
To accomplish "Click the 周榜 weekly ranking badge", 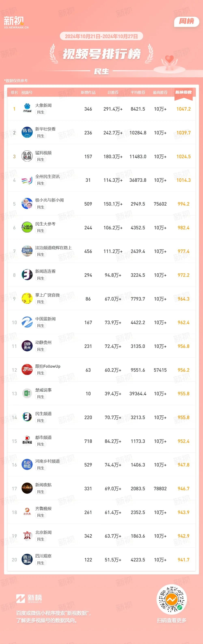I will pos(187,21).
